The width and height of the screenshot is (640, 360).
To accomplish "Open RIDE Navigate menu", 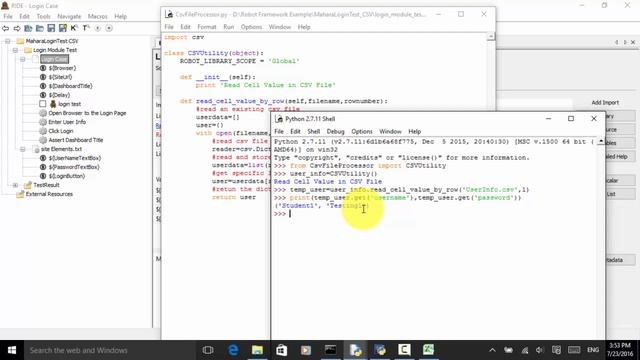I will (x=69, y=16).
